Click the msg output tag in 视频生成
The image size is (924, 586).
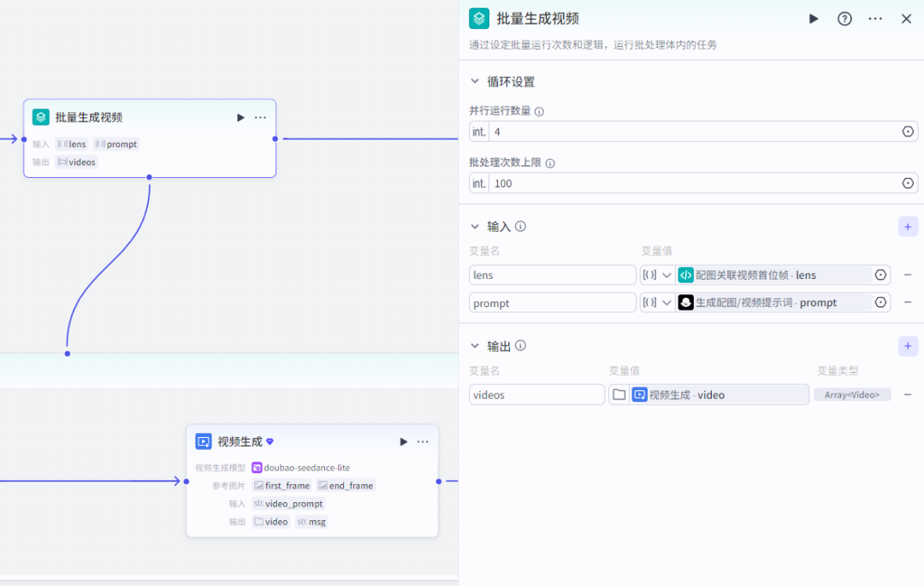[x=311, y=522]
